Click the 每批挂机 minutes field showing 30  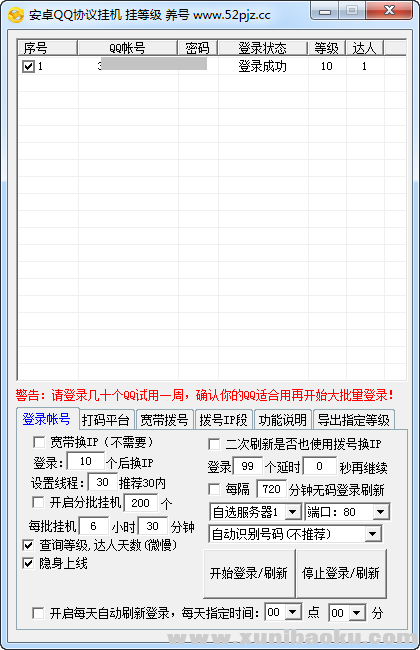coord(153,526)
